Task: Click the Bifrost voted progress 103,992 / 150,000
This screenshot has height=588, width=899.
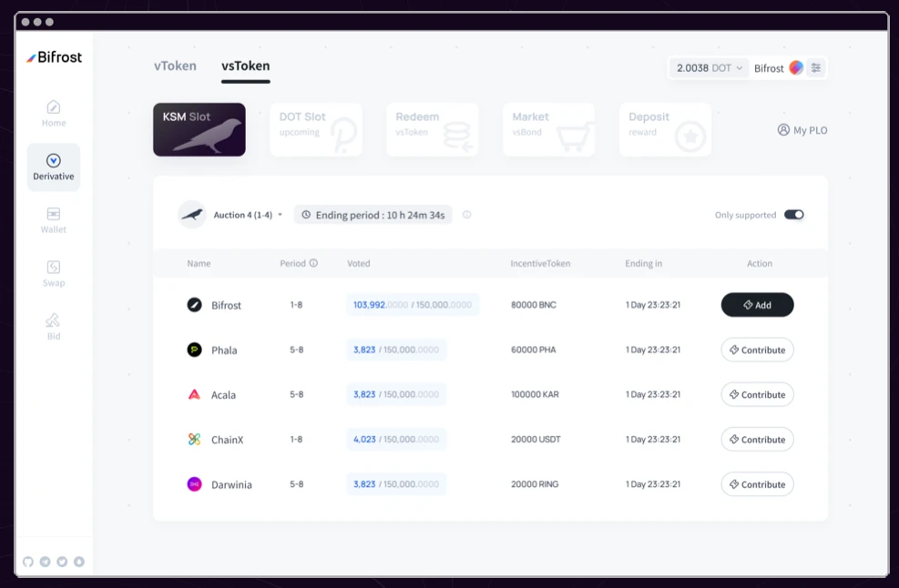Action: click(x=413, y=305)
